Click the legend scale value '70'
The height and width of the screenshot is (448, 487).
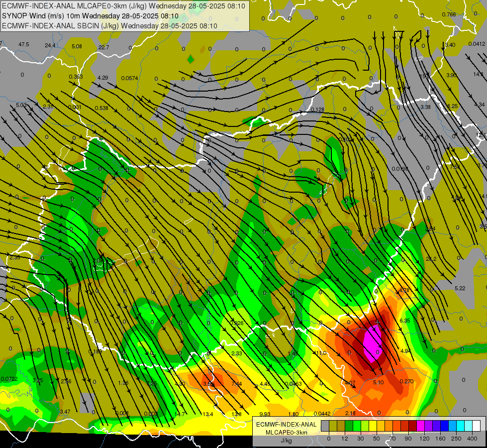tap(392, 439)
